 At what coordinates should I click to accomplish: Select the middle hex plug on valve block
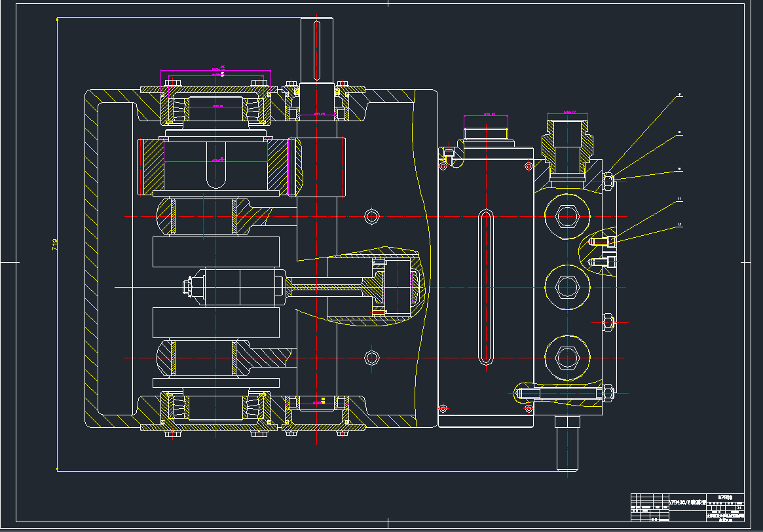566,287
